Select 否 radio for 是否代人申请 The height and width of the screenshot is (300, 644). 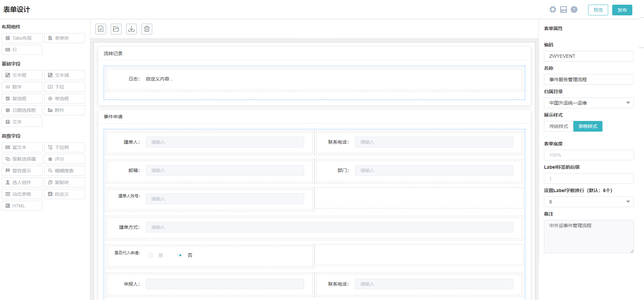[x=180, y=255]
